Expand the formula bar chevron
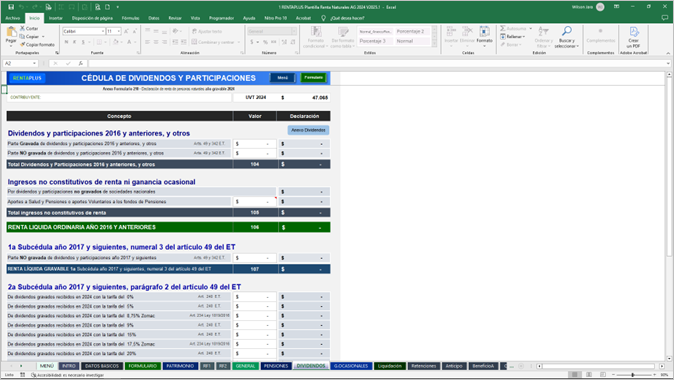The width and height of the screenshot is (674, 380). [x=668, y=63]
